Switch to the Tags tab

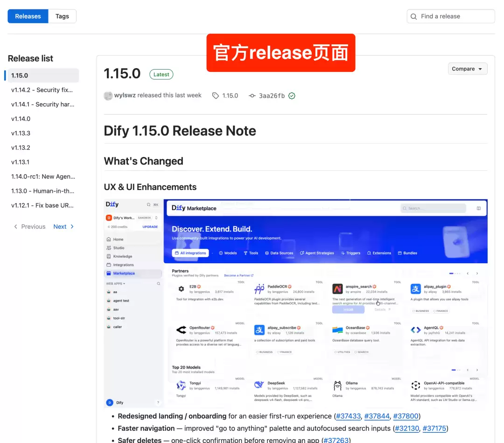point(62,16)
